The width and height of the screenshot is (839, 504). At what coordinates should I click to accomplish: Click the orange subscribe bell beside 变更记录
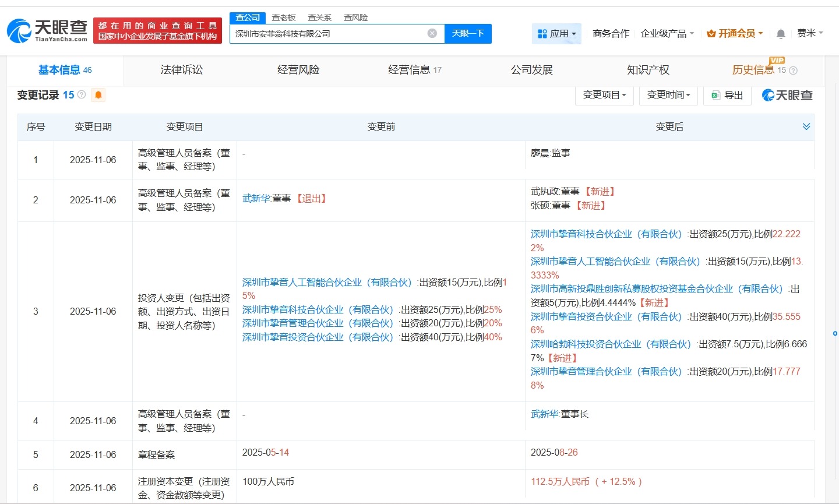point(98,95)
